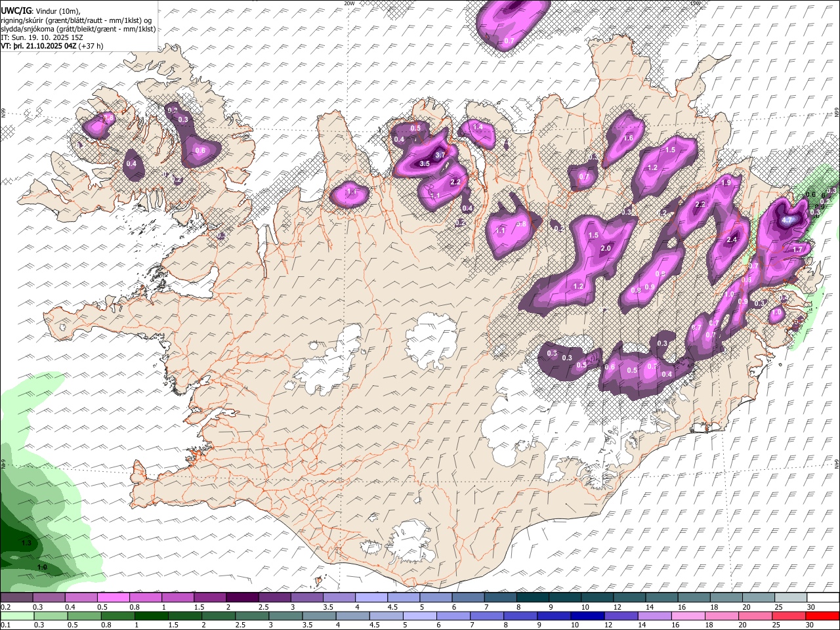Click the 4.7 precipitation value in the east
The width and height of the screenshot is (840, 630).
(788, 220)
